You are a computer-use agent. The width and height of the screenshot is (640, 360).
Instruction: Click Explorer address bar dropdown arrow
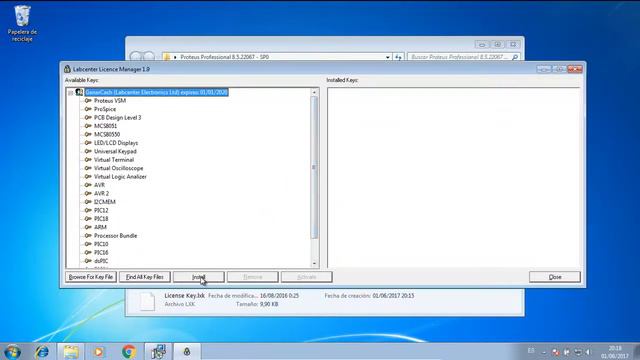[x=387, y=57]
